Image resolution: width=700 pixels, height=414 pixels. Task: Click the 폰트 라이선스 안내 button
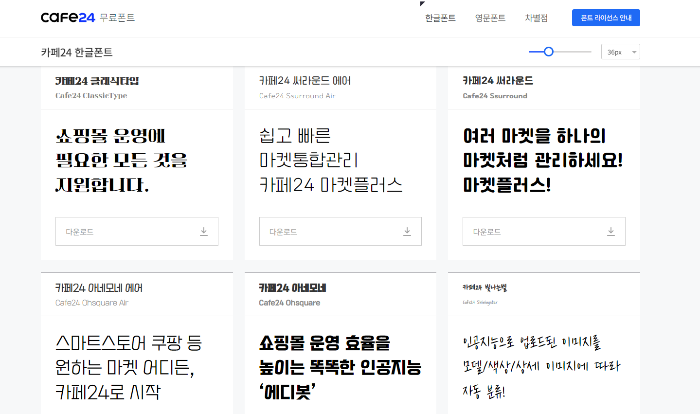(606, 17)
